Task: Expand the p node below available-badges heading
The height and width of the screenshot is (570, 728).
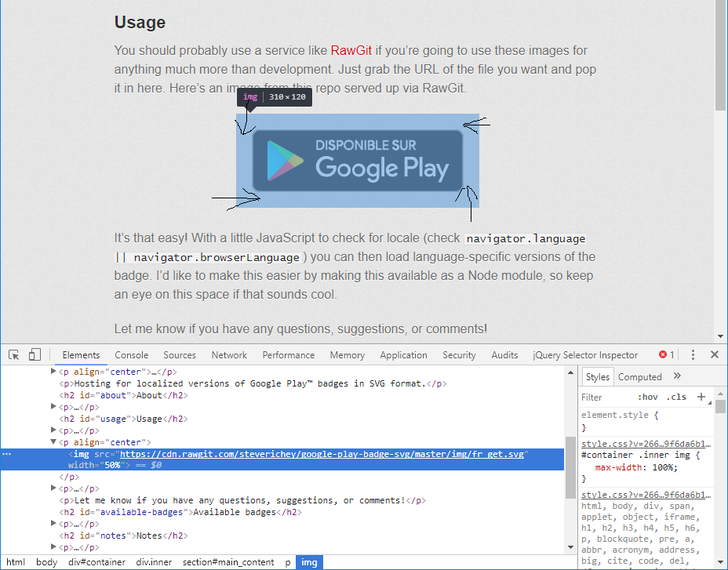Action: click(53, 524)
